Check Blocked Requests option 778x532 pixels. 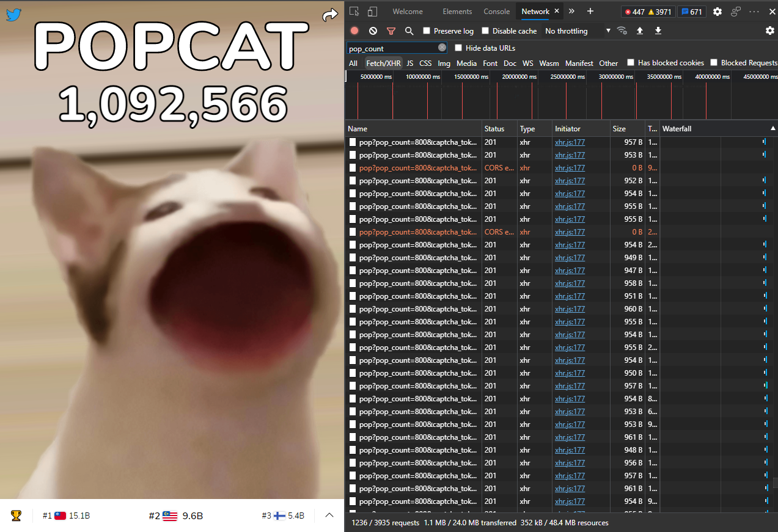714,63
